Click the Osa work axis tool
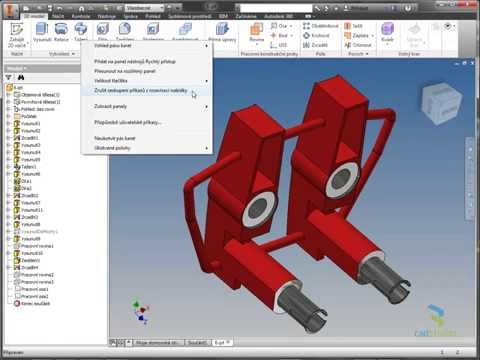The image size is (480, 360). [x=281, y=26]
